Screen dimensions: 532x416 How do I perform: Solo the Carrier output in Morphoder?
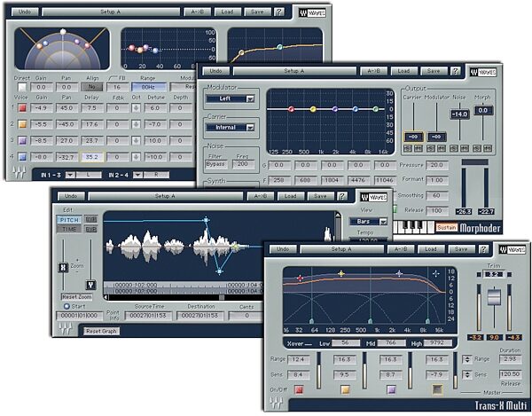408,148
